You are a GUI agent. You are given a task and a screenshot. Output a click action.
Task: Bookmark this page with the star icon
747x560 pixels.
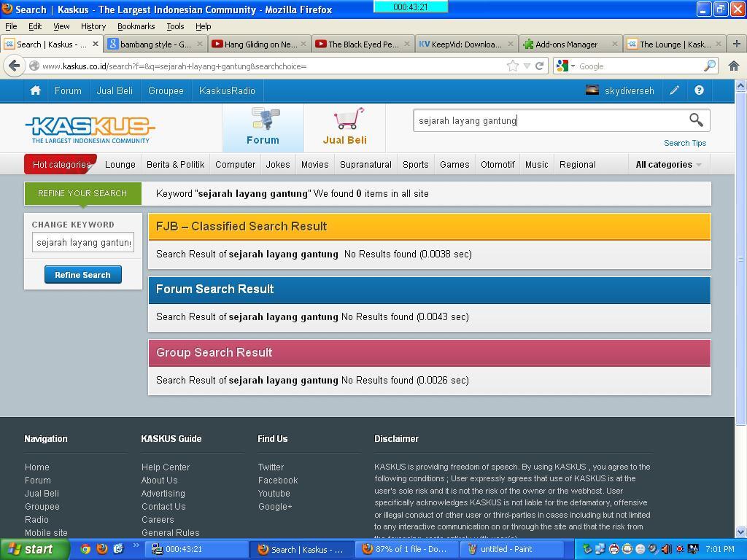coord(513,66)
